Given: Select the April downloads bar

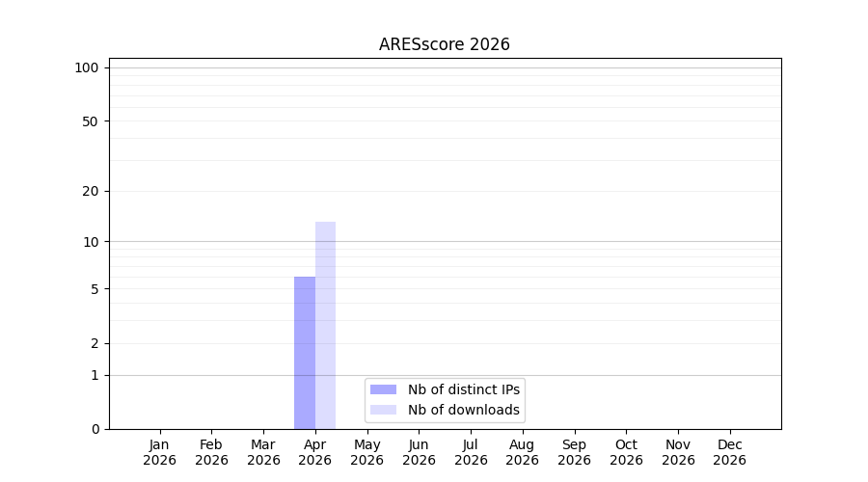Looking at the screenshot, I should pos(326,326).
